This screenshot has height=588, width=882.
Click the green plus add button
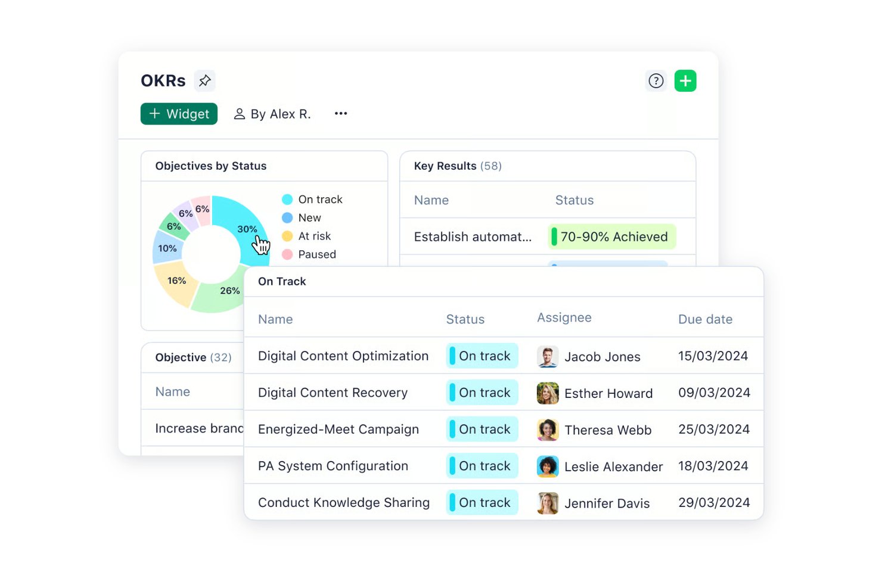point(685,80)
